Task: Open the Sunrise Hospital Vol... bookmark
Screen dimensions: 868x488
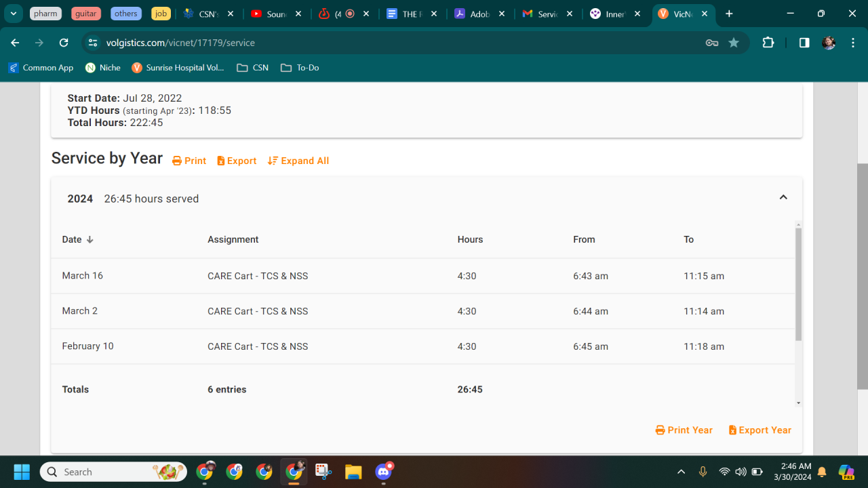Action: [178, 68]
